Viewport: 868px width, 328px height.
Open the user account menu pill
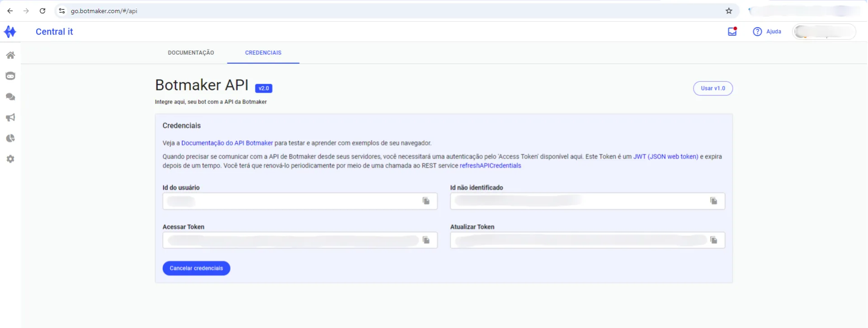pyautogui.click(x=824, y=32)
